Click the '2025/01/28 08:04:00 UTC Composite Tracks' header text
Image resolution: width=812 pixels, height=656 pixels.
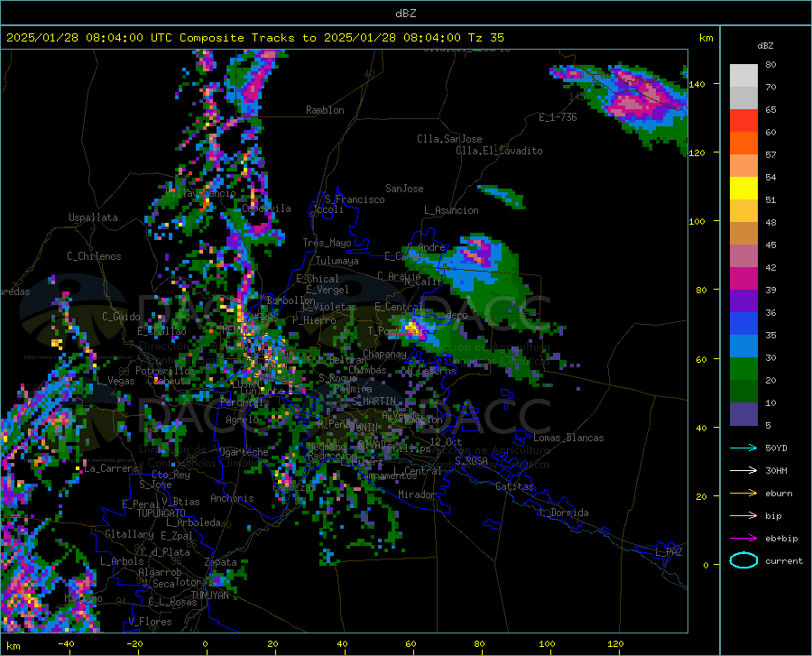tap(151, 38)
